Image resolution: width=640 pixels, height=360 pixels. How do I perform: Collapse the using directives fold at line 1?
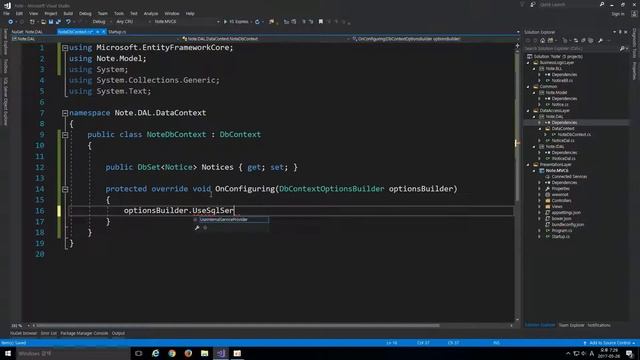(65, 48)
